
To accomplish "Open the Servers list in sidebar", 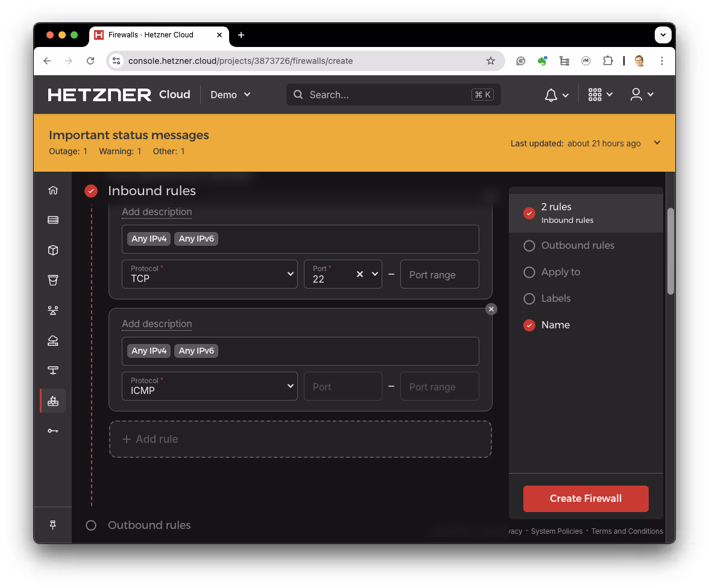I will pos(53,220).
